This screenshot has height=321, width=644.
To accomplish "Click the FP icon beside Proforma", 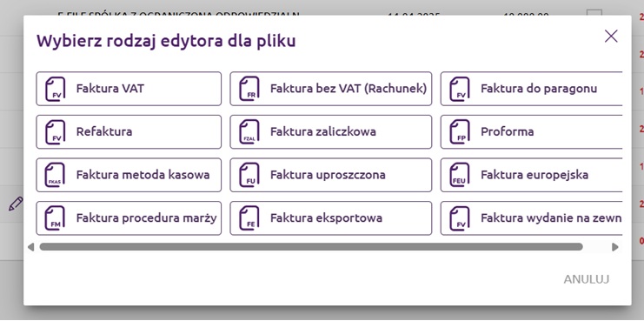I will point(460,132).
